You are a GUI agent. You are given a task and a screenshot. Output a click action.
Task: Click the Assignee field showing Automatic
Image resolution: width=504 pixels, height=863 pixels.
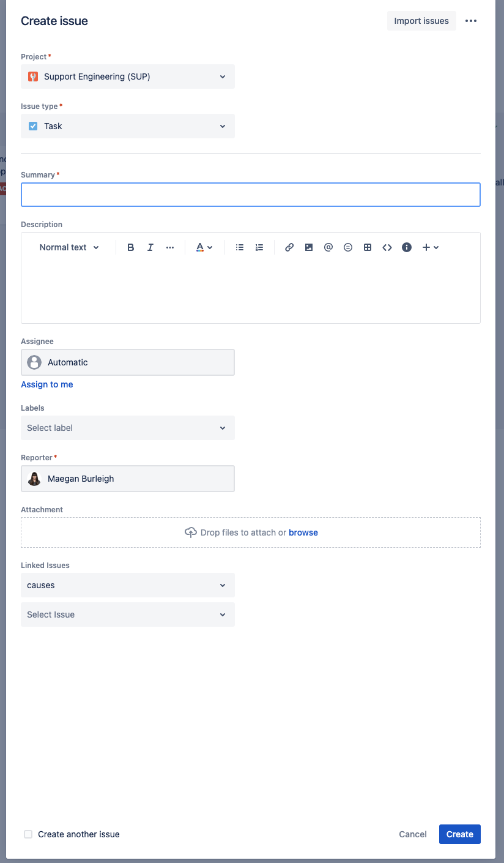[x=128, y=362]
